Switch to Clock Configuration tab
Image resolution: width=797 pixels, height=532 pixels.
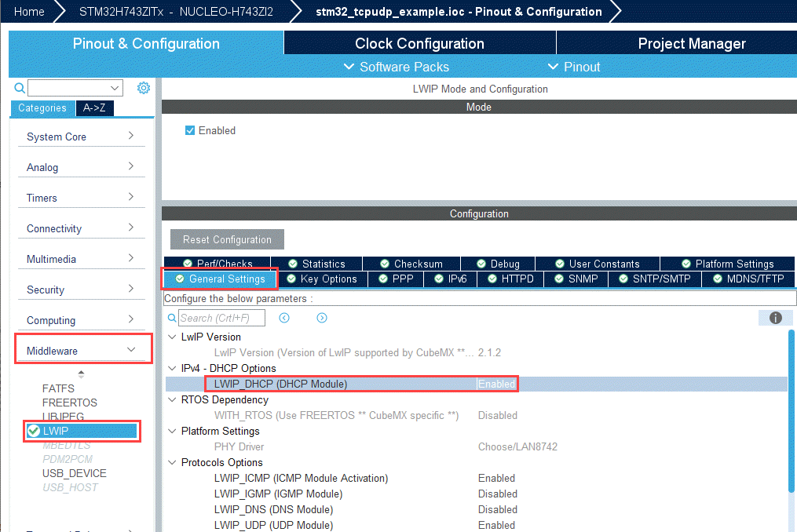[x=420, y=43]
